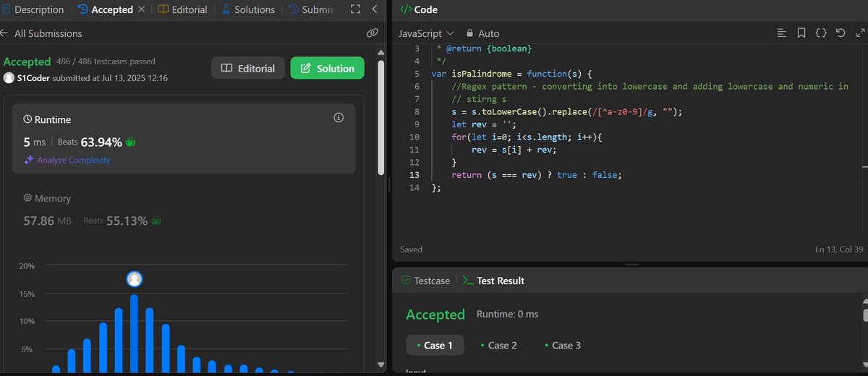Click tallest bar in runtime chart
The width and height of the screenshot is (868, 376).
point(134,334)
